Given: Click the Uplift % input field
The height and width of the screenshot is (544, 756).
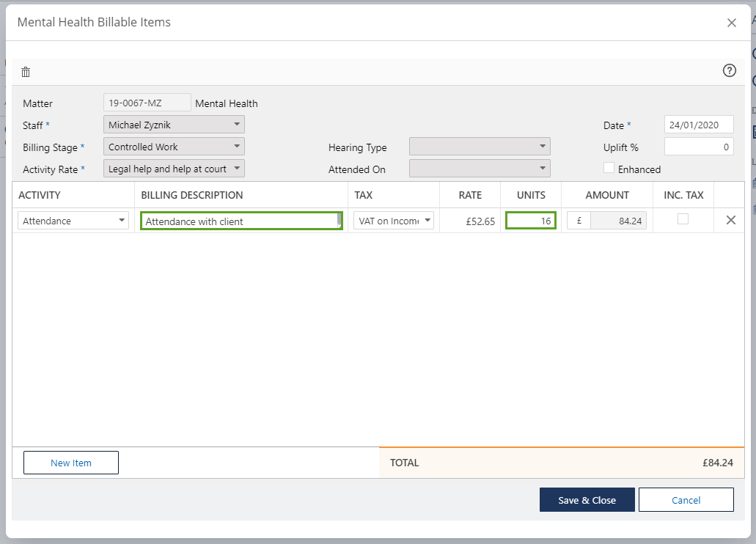Looking at the screenshot, I should (x=698, y=147).
